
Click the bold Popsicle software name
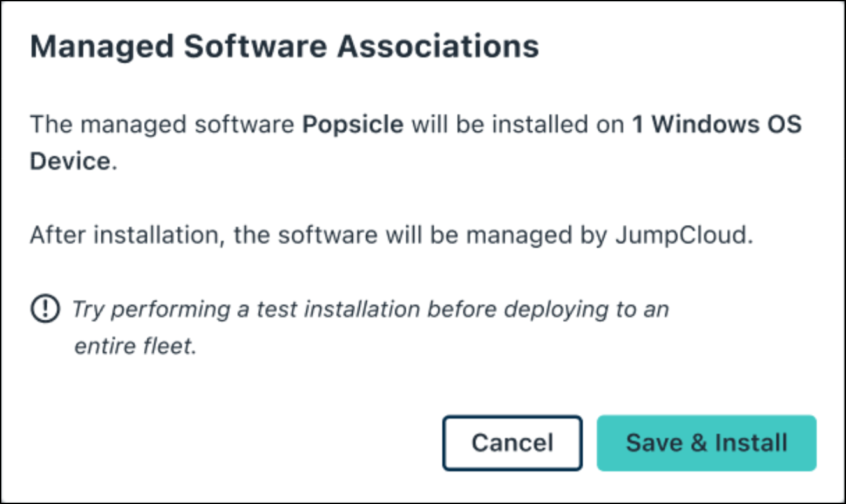(353, 124)
